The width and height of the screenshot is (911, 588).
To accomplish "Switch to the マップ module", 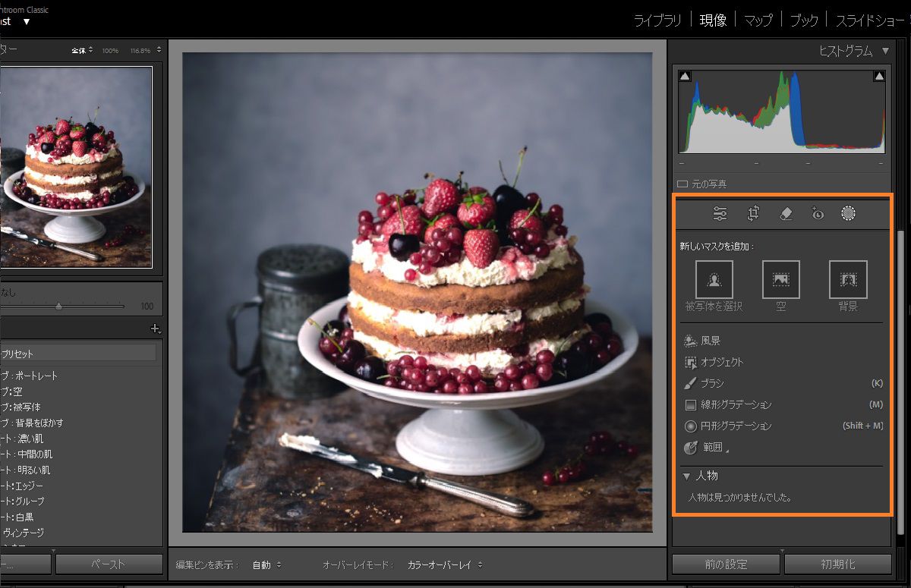I will [x=758, y=20].
